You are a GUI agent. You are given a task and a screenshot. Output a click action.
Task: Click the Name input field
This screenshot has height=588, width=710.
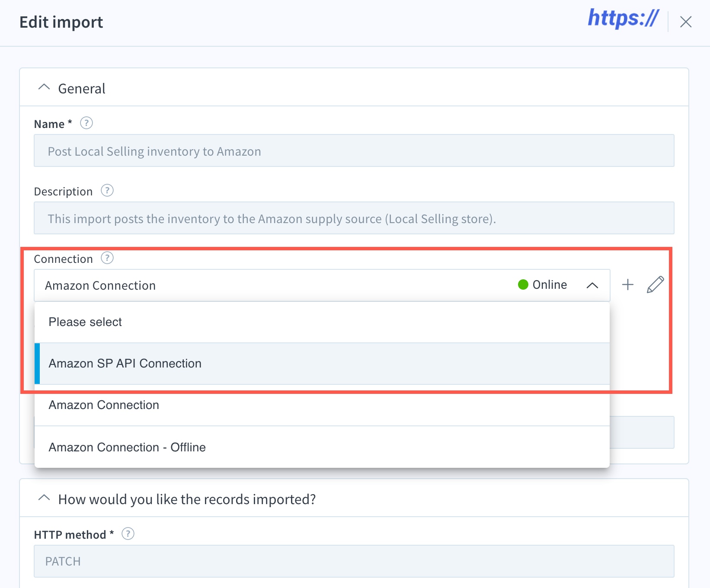pyautogui.click(x=354, y=151)
